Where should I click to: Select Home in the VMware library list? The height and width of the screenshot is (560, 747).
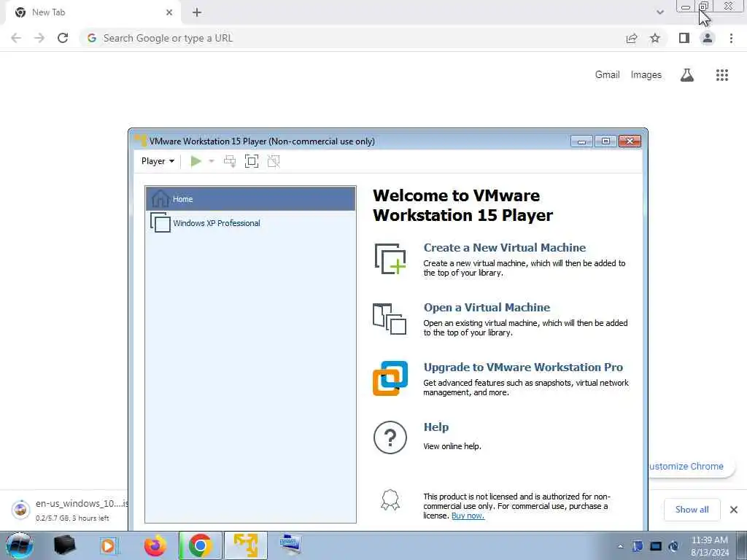click(x=251, y=198)
